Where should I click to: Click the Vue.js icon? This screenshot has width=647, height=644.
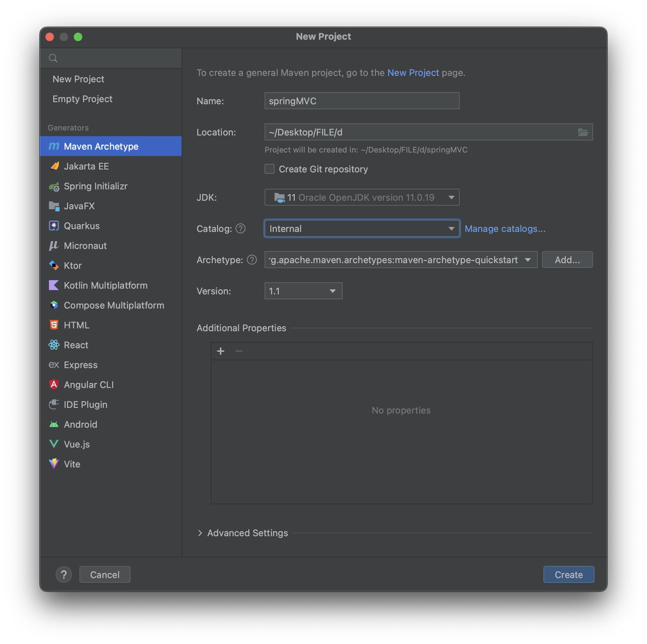(x=54, y=444)
